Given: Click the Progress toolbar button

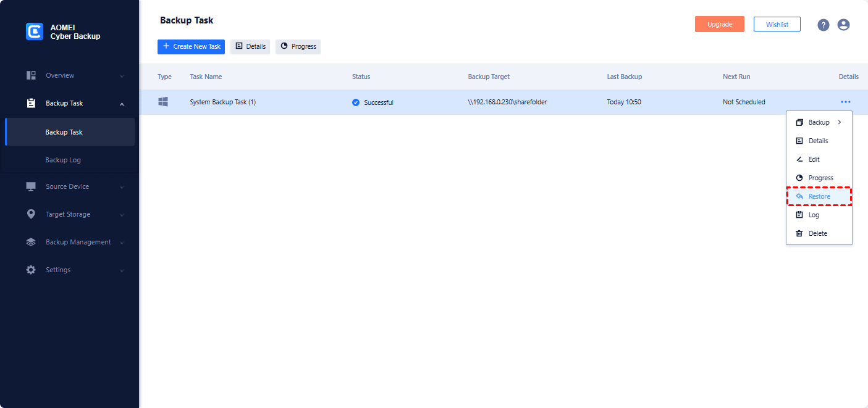Looking at the screenshot, I should tap(298, 46).
